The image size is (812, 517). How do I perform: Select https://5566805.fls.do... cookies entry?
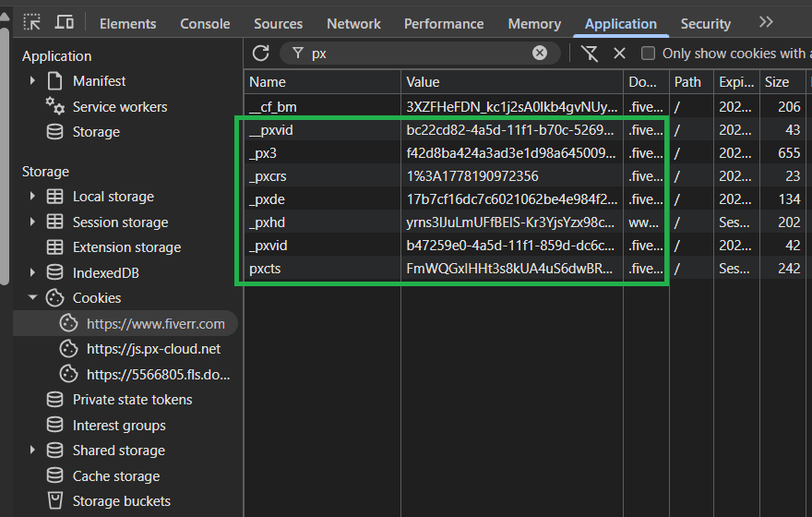coord(158,375)
